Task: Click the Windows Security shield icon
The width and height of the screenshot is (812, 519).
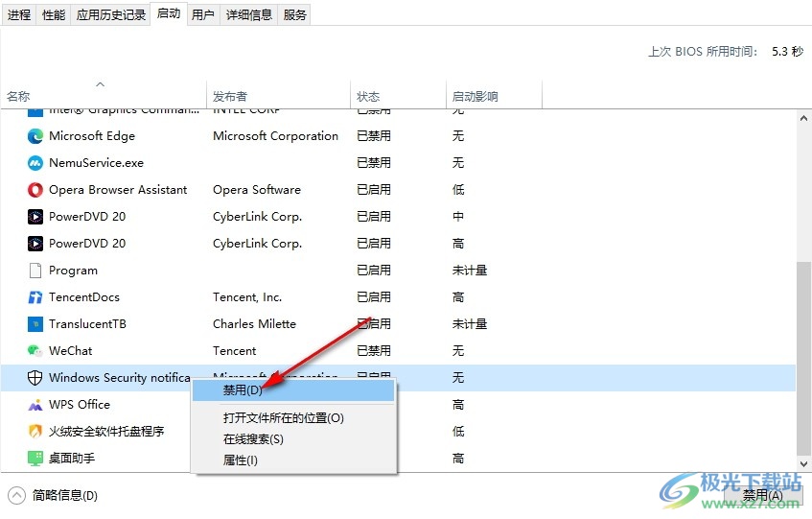Action: [x=35, y=378]
